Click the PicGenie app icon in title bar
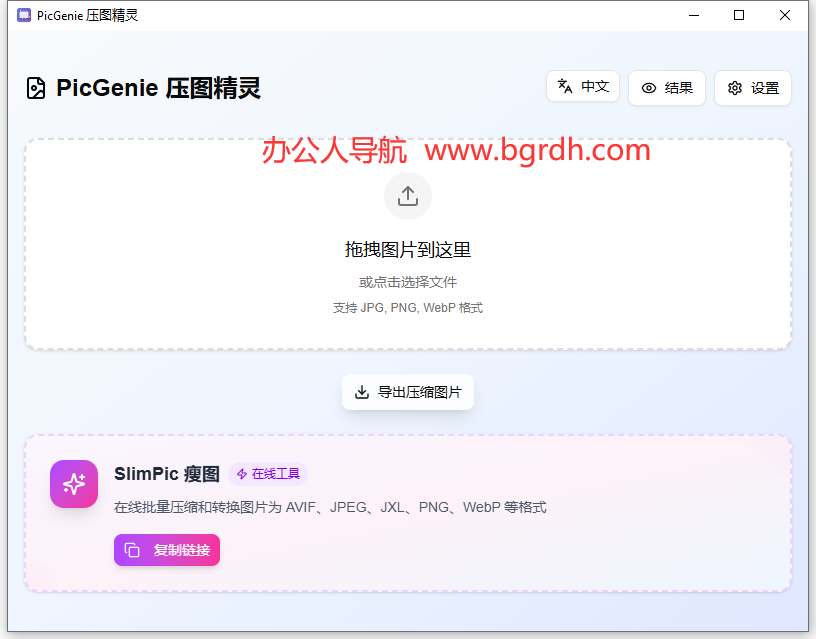This screenshot has width=816, height=639. coord(24,15)
